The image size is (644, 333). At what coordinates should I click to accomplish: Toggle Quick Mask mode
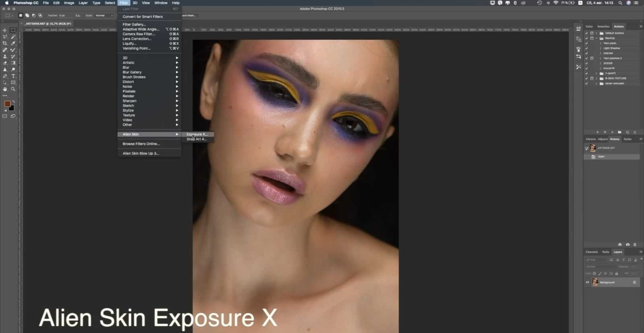point(5,116)
